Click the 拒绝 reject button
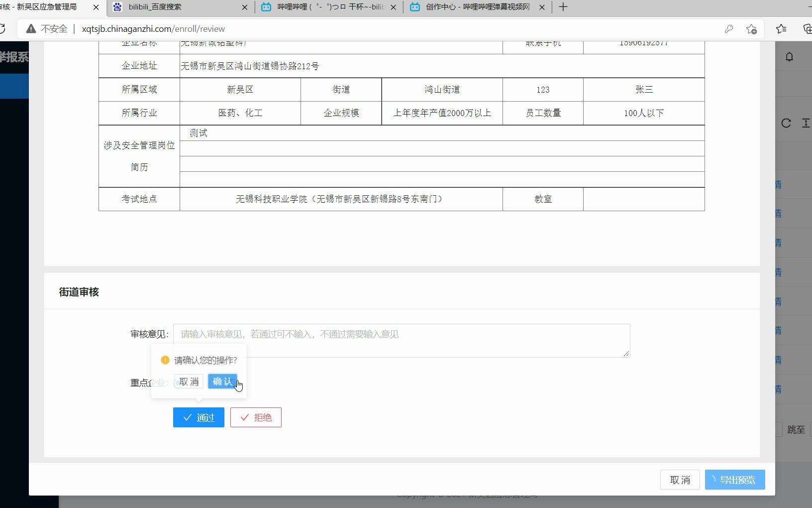The image size is (812, 508). click(x=255, y=417)
